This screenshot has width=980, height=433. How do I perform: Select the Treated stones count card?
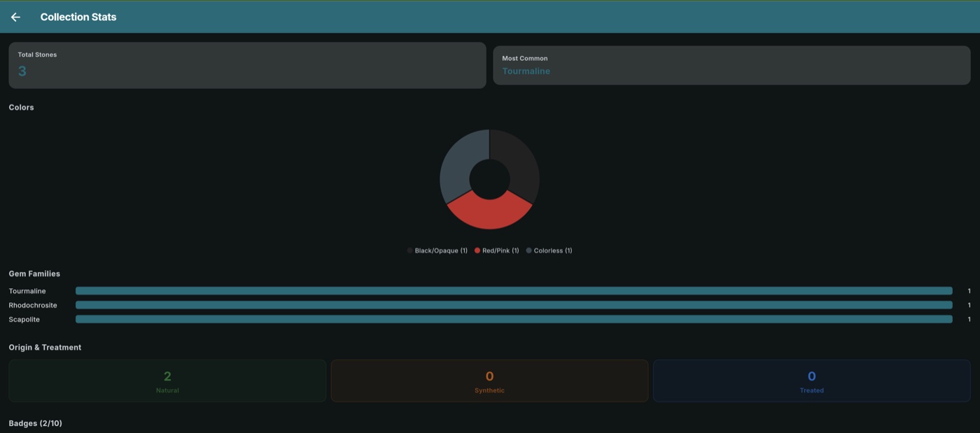811,381
